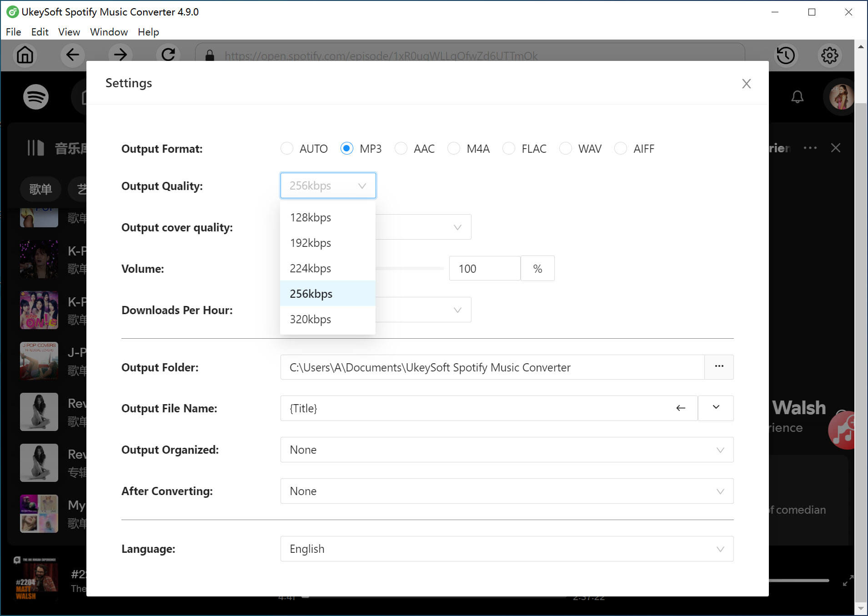Open the four-cover collage playlist thumbnail

tap(39, 514)
